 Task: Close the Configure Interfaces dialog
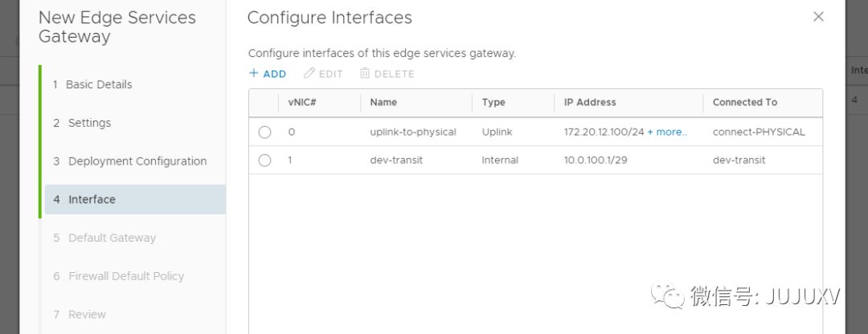click(x=818, y=17)
